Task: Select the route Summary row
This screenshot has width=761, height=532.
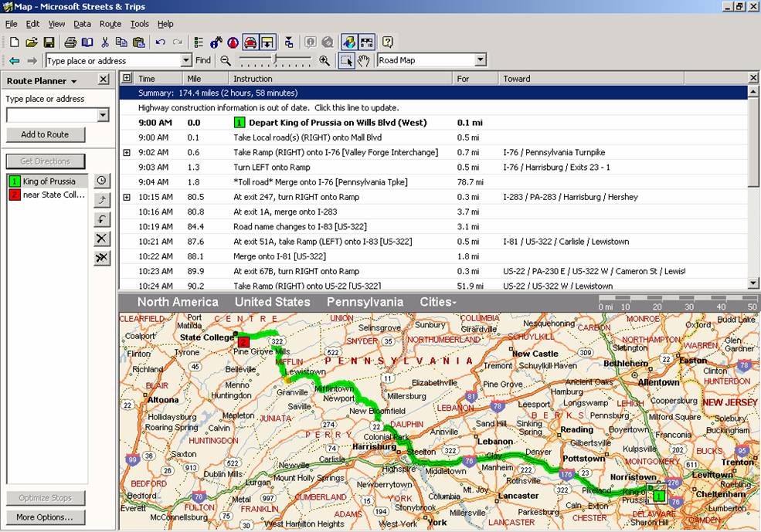Action: [x=433, y=93]
